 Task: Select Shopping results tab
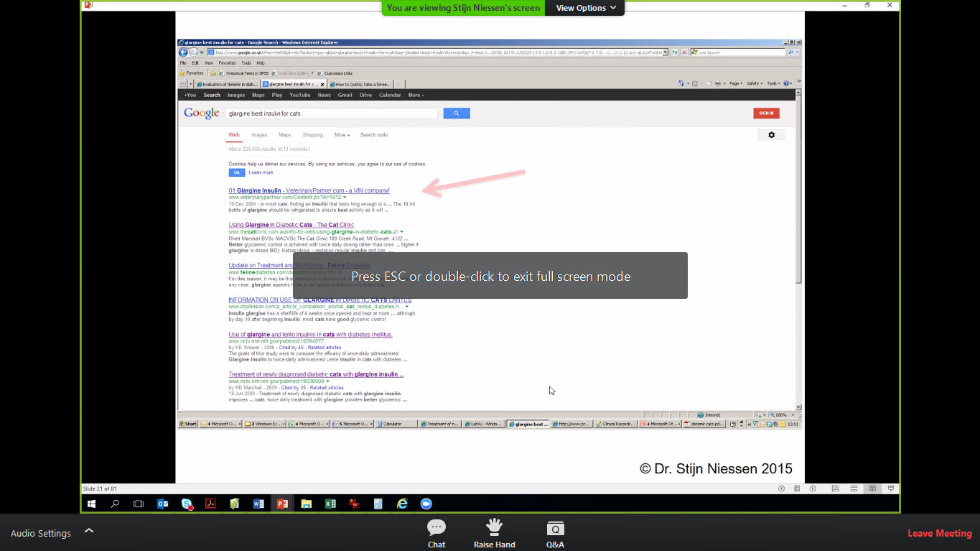pyautogui.click(x=312, y=135)
